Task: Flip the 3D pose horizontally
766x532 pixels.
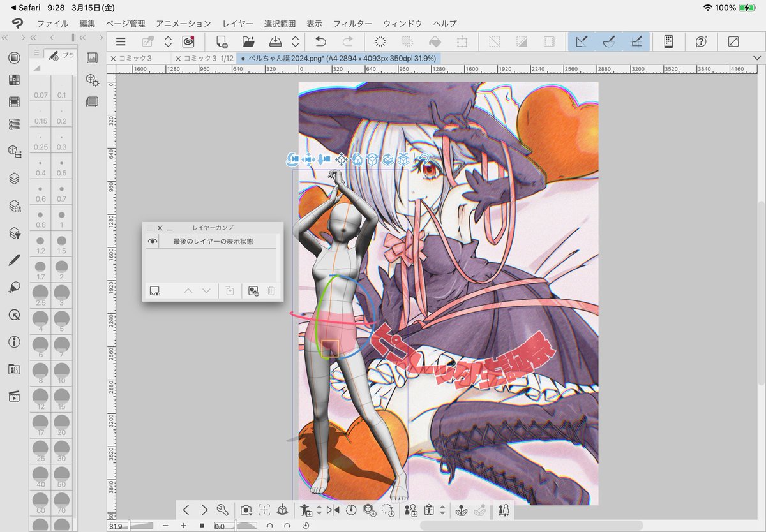Action: click(333, 510)
